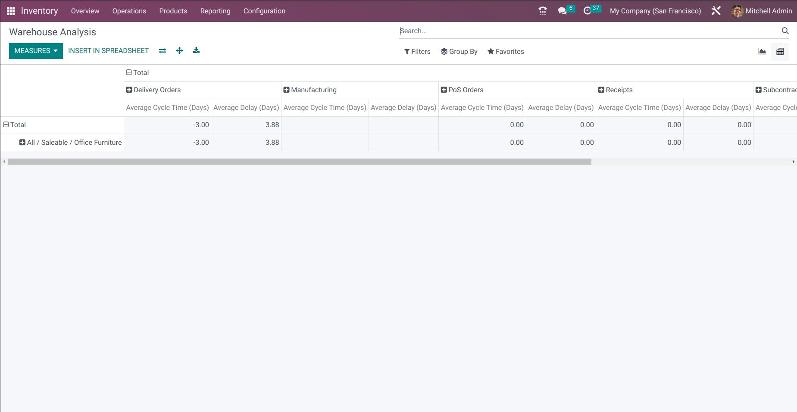Open the Group By dropdown
The width and height of the screenshot is (797, 412).
point(459,51)
